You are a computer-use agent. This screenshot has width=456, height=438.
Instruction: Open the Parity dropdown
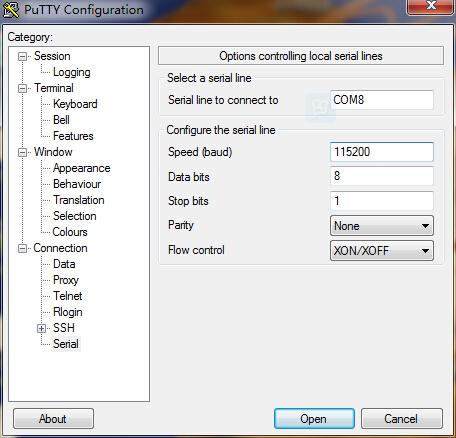pos(382,226)
